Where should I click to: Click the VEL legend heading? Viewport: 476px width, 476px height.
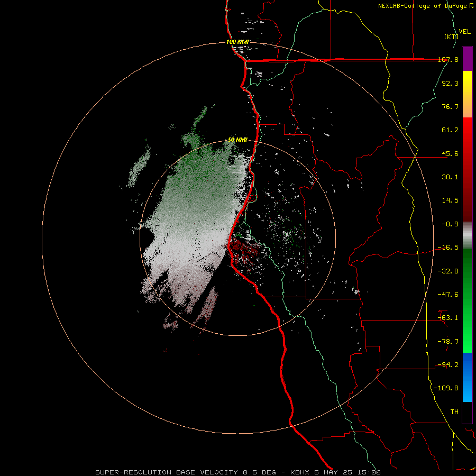(x=464, y=32)
